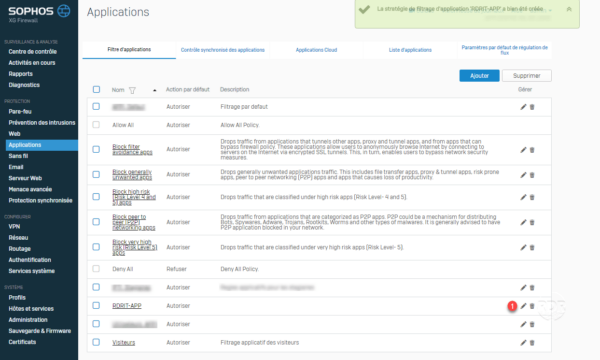Go to Sauvegarde & Firmware in sidebar

tap(40, 331)
